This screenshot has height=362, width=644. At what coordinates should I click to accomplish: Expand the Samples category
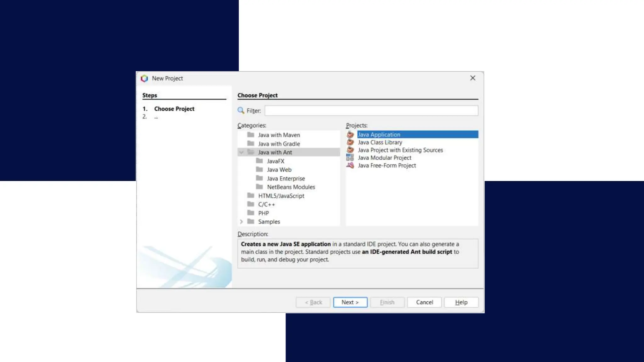[x=241, y=222]
